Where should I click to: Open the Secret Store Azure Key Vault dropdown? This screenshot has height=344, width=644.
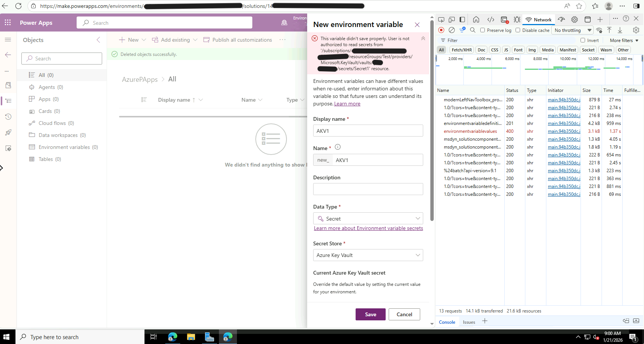tap(368, 255)
